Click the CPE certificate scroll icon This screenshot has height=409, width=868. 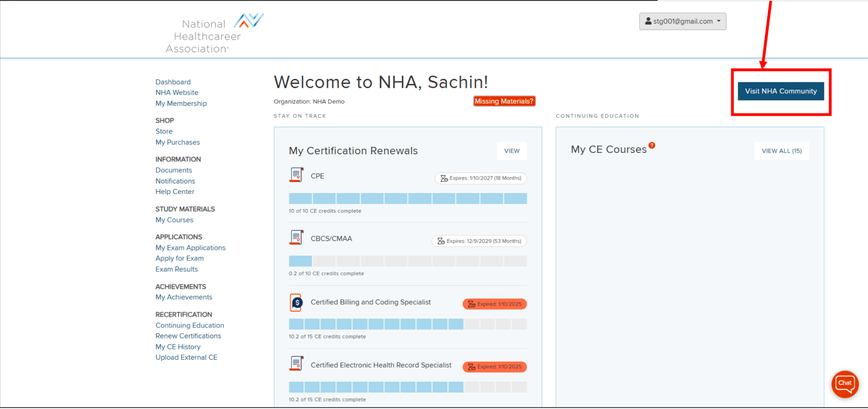(x=296, y=174)
